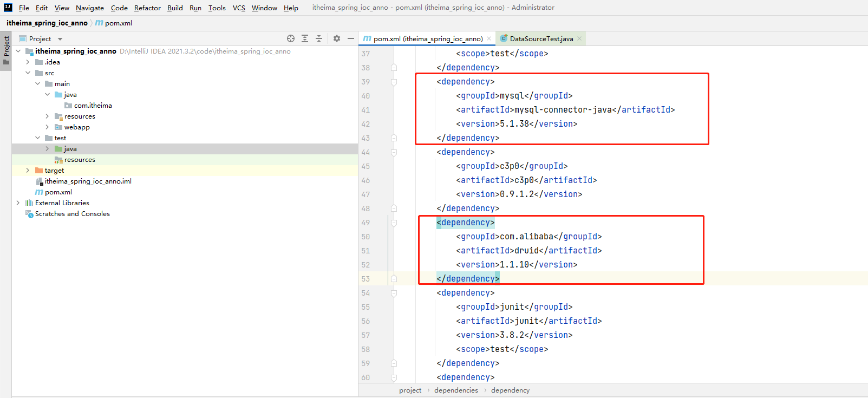This screenshot has width=868, height=398.
Task: Fold the dependency block at line 54
Action: 394,293
